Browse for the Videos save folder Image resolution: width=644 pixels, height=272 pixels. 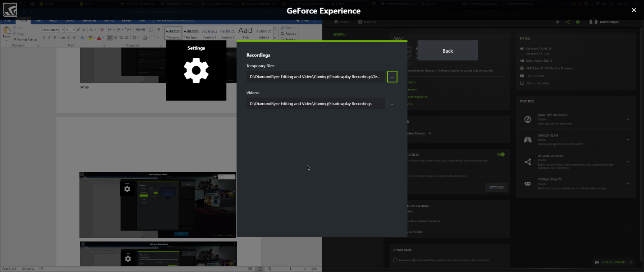392,104
